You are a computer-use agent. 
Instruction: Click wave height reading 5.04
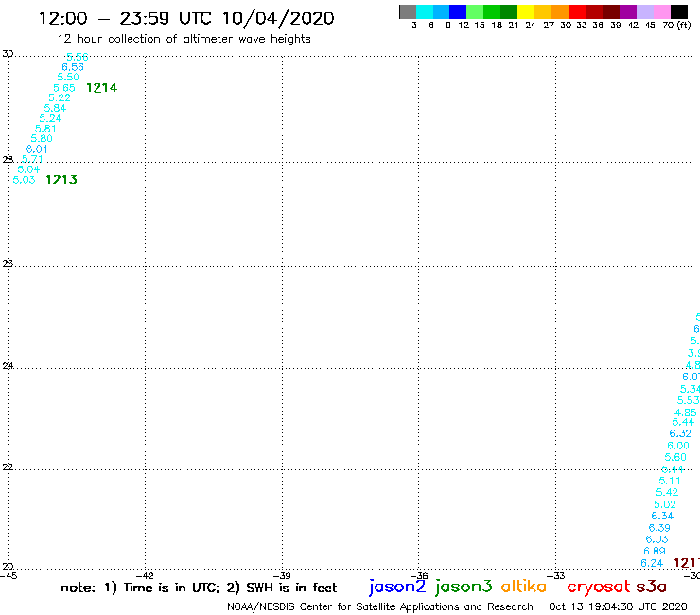pyautogui.click(x=28, y=169)
